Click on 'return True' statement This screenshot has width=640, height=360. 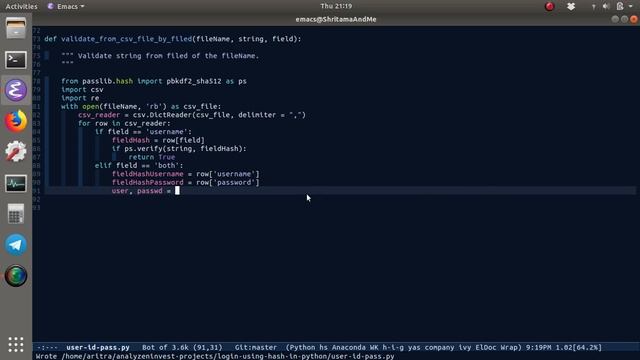click(152, 157)
